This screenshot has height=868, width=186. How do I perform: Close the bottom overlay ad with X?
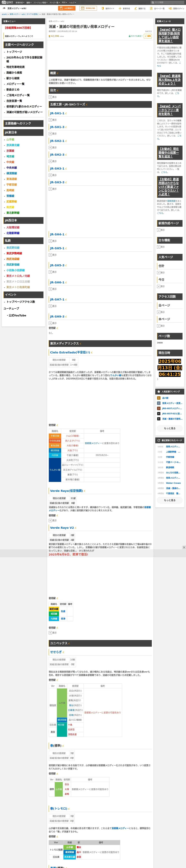[x=184, y=548]
